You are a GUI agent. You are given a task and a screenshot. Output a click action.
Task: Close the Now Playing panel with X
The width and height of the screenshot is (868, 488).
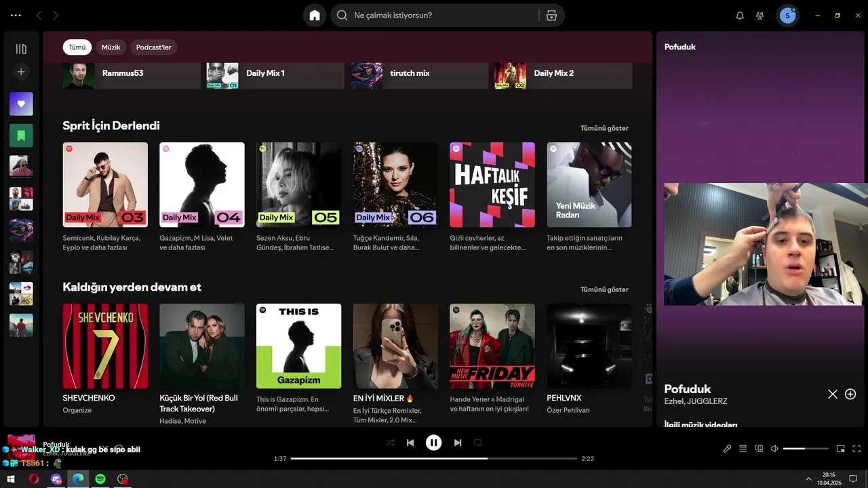[x=833, y=394]
